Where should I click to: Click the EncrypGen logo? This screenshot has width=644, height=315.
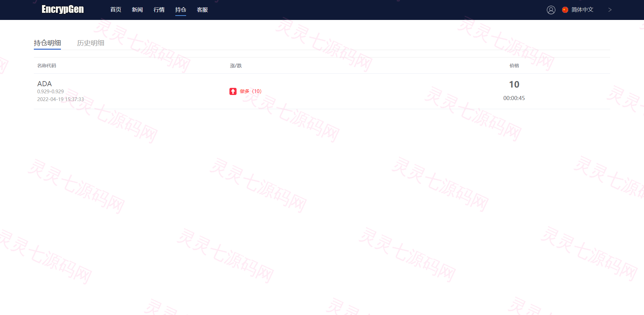tap(63, 9)
